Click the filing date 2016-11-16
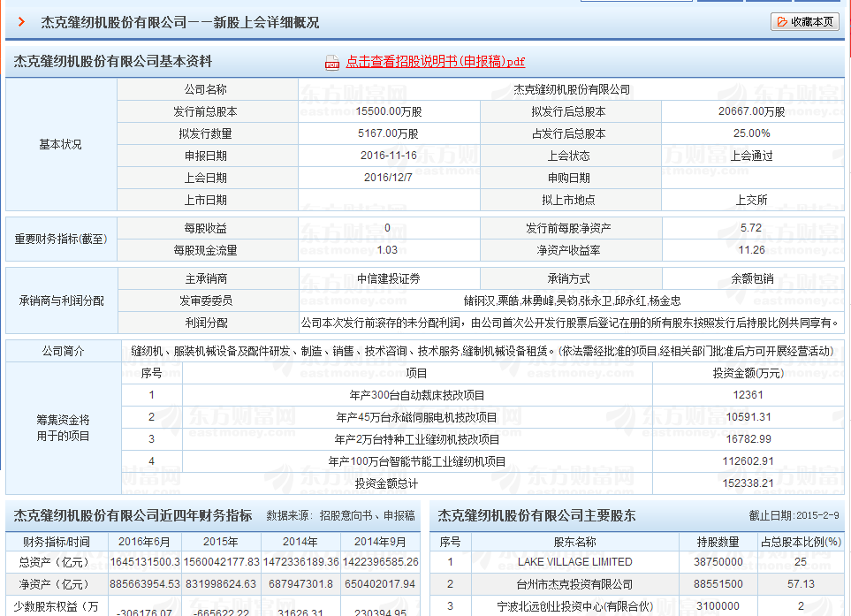 coord(389,156)
